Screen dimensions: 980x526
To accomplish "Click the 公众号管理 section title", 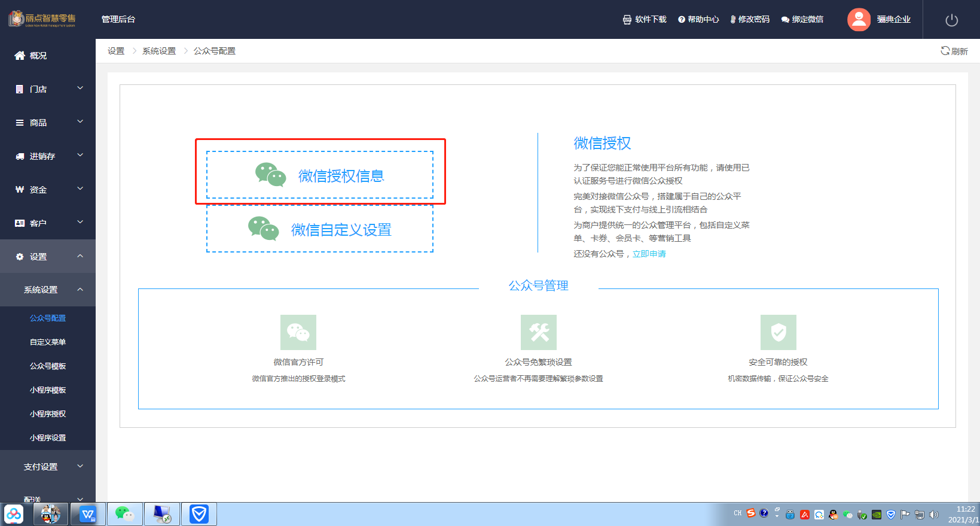I will click(x=539, y=285).
